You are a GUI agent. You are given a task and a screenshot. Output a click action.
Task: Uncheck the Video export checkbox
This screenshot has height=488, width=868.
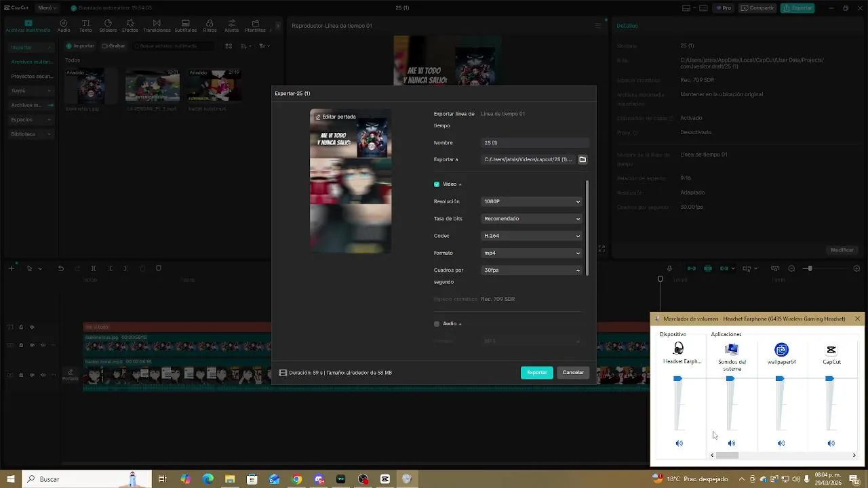437,184
